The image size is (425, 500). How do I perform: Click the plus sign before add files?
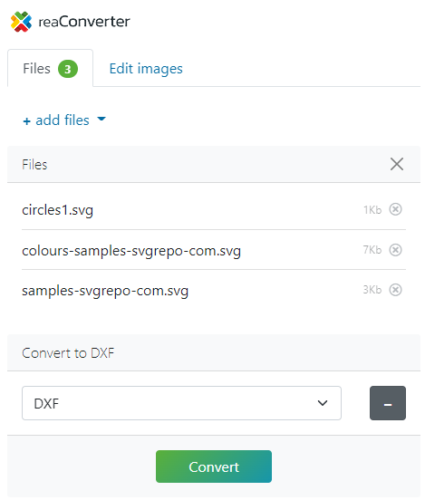pyautogui.click(x=27, y=121)
